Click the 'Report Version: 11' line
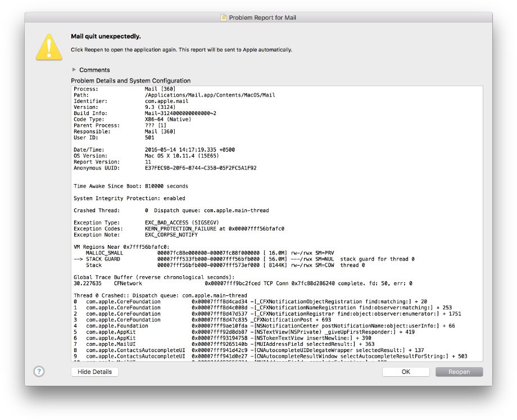The height and width of the screenshot is (420, 517). [112, 162]
